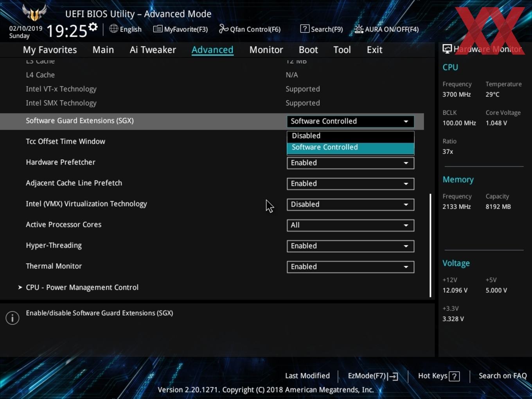Click the Qfan Control(F6) label
Screen dimensions: 532x399
pyautogui.click(x=255, y=29)
